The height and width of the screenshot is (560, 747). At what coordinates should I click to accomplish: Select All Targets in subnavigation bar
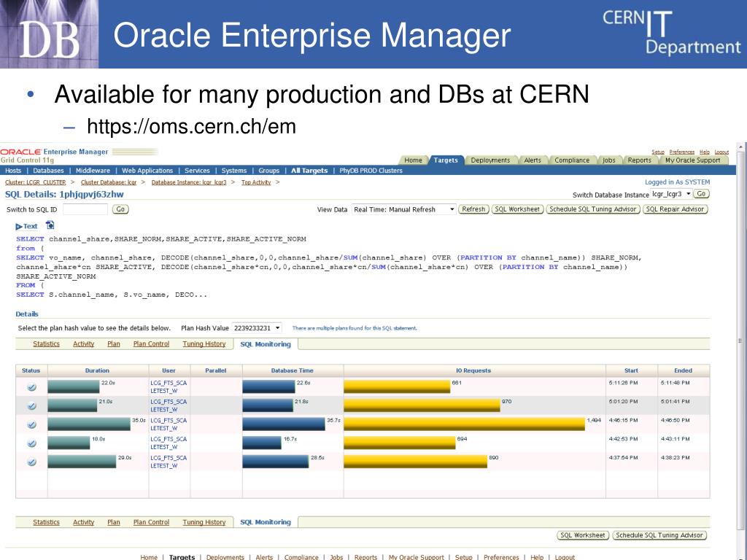309,171
